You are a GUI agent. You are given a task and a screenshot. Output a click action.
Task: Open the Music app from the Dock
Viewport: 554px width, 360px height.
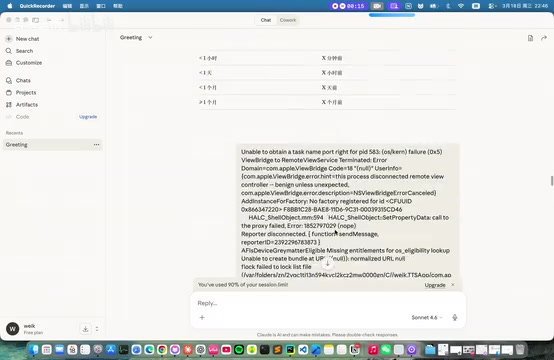point(373,350)
